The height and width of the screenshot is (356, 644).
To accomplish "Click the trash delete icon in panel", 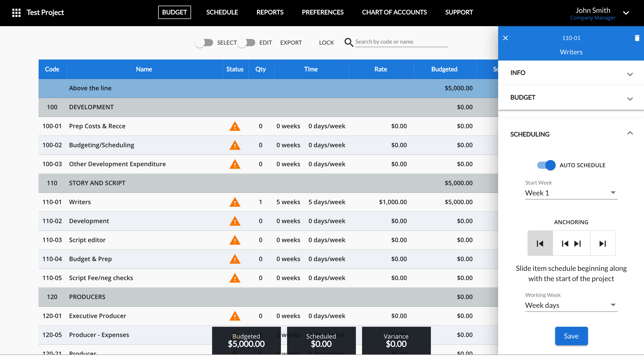I will tap(637, 38).
